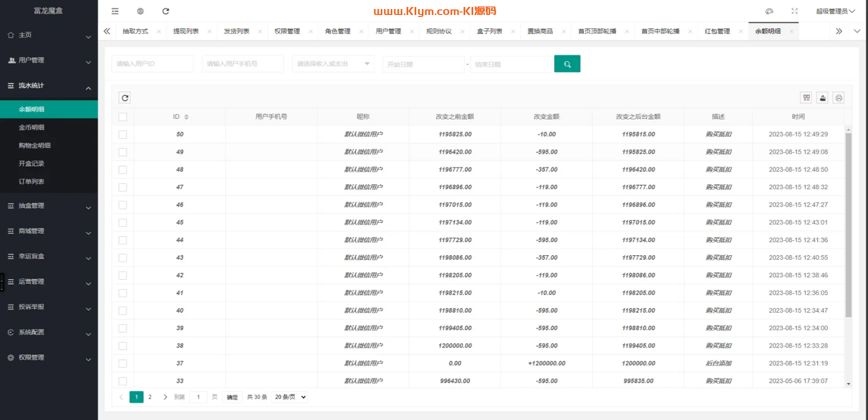The height and width of the screenshot is (420, 868).
Task: Open the income or expense dropdown
Action: (x=333, y=64)
